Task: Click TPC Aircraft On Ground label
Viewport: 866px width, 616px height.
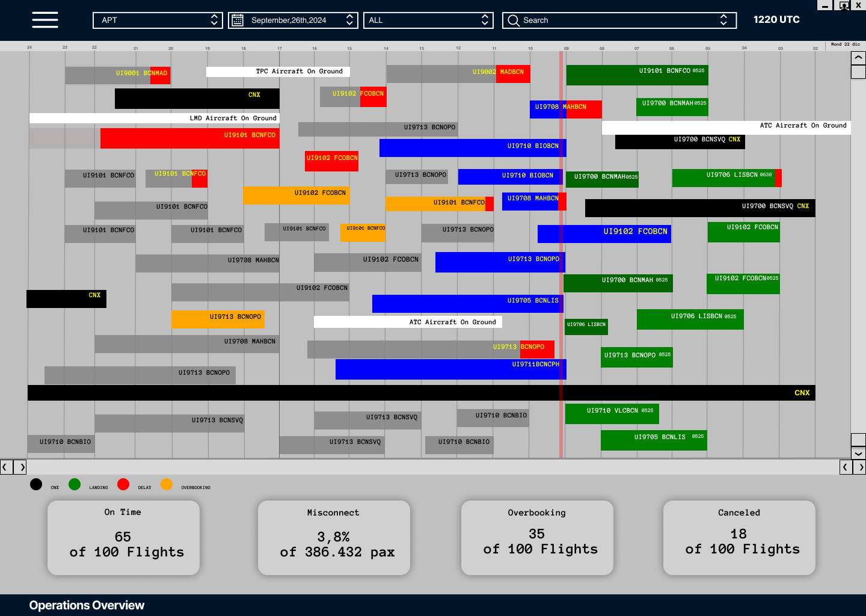Action: (278, 72)
